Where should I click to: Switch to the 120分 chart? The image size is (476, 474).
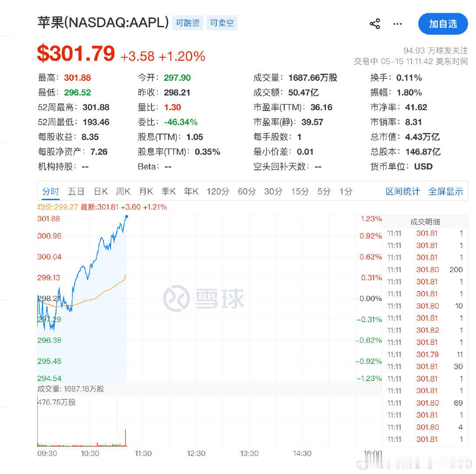(x=218, y=191)
